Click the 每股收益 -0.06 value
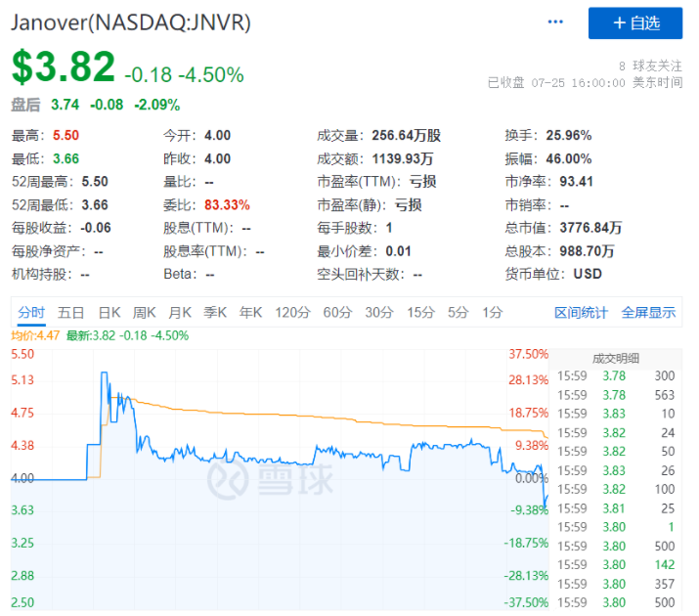 (96, 228)
